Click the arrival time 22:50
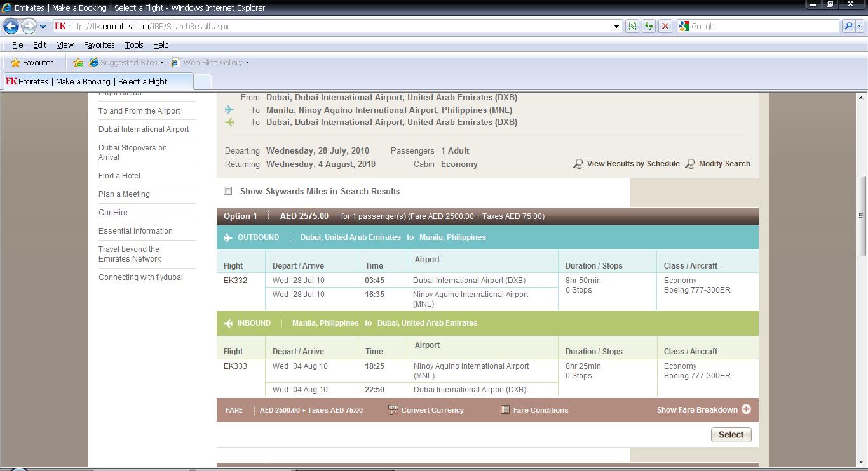The height and width of the screenshot is (471, 868). tap(374, 390)
